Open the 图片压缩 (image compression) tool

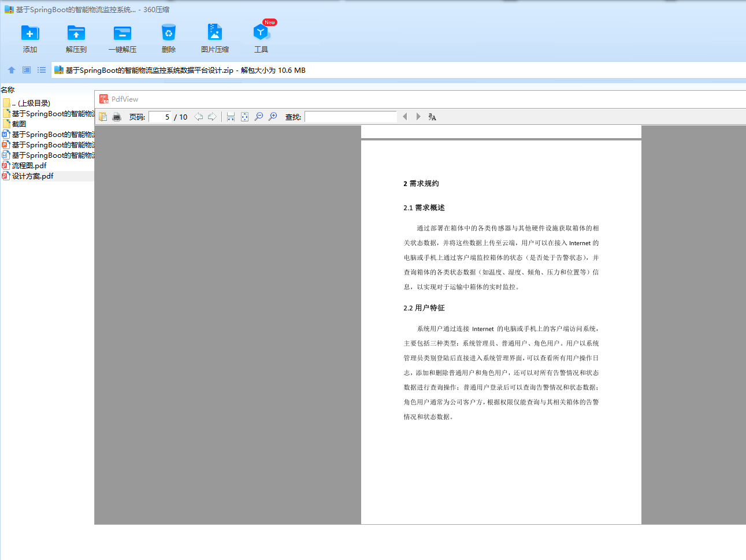coord(215,32)
